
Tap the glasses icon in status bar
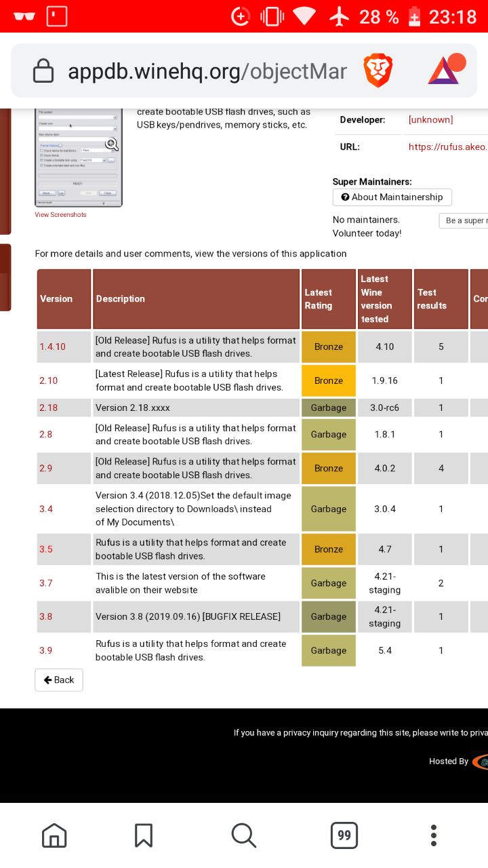24,16
